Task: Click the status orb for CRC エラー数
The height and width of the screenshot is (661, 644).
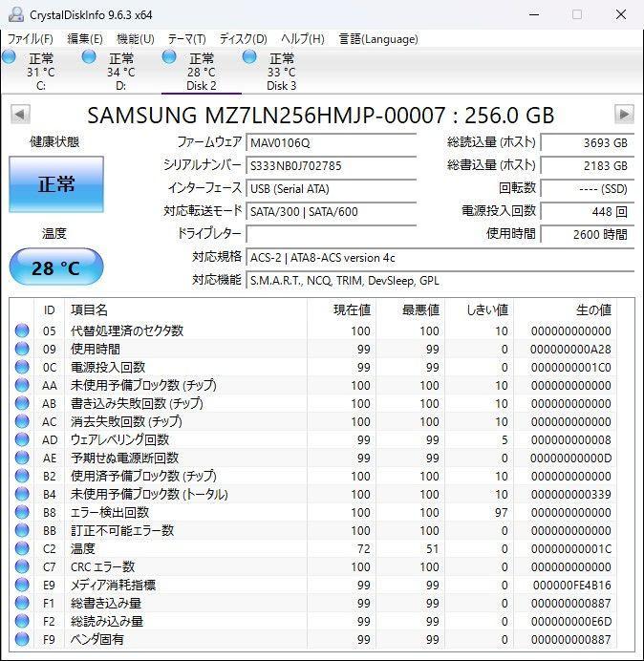Action: tap(22, 566)
